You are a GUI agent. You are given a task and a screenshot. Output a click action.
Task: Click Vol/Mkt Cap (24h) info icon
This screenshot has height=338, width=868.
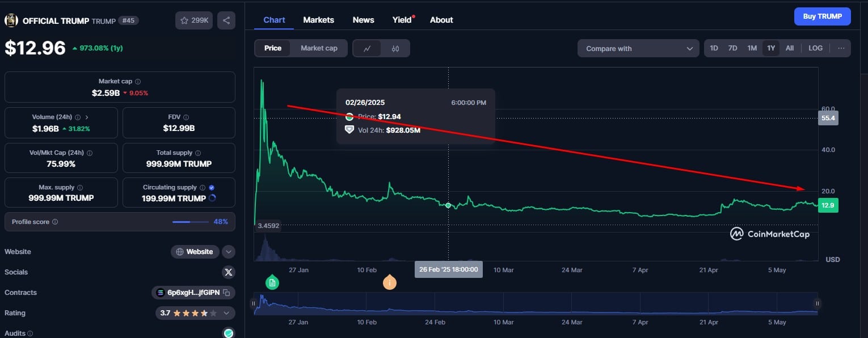(x=90, y=153)
